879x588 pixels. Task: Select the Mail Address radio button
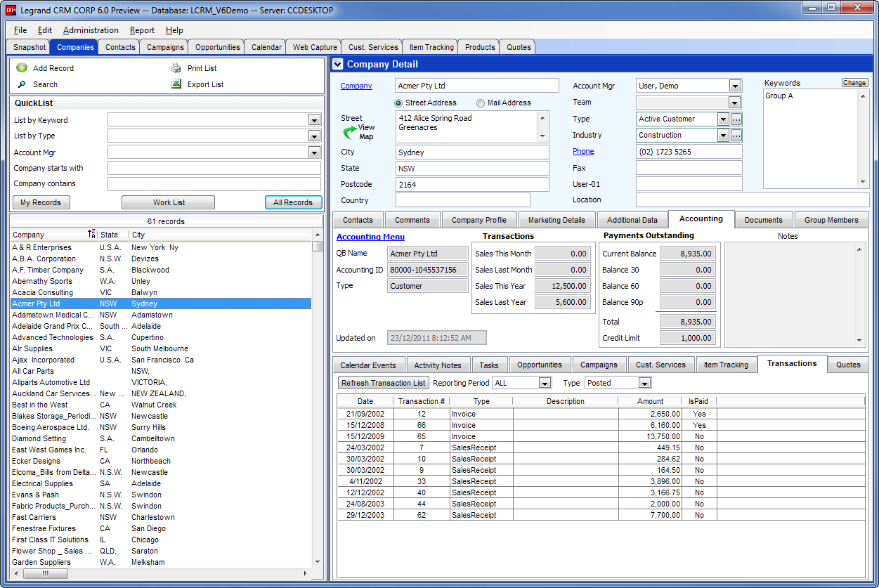click(x=481, y=103)
